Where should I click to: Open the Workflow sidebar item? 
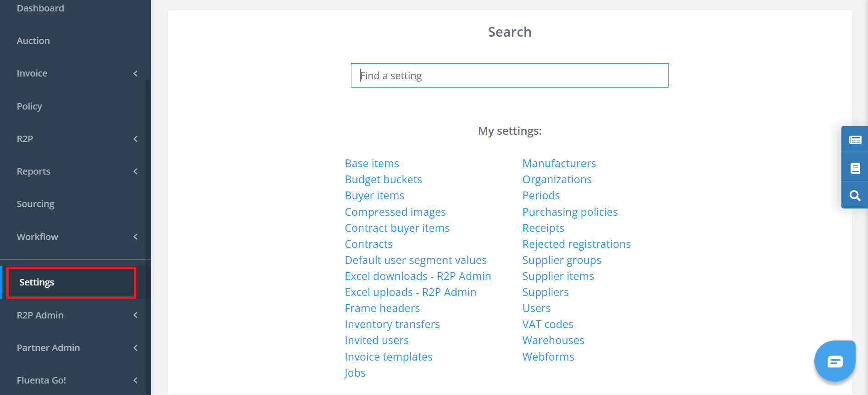[x=37, y=237]
